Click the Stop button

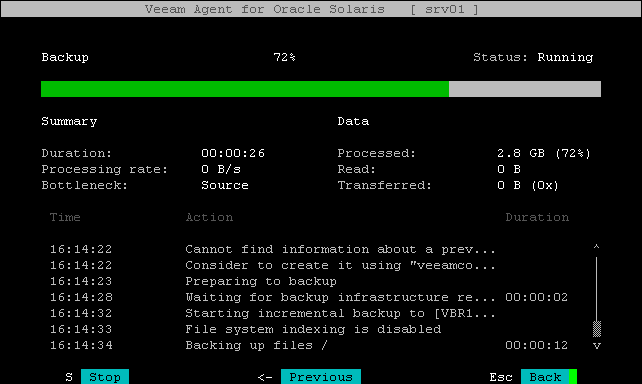[105, 377]
